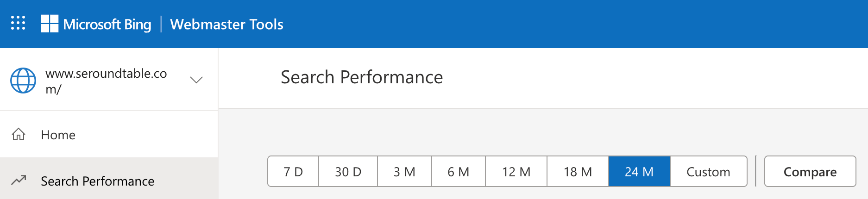The width and height of the screenshot is (868, 199).
Task: Select the 24 M date range
Action: 639,172
